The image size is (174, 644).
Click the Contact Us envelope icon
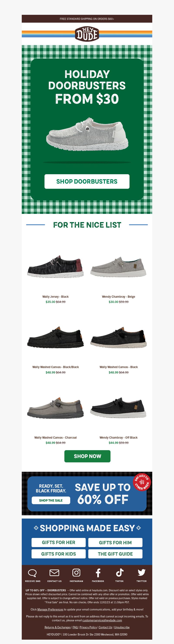click(x=54, y=573)
